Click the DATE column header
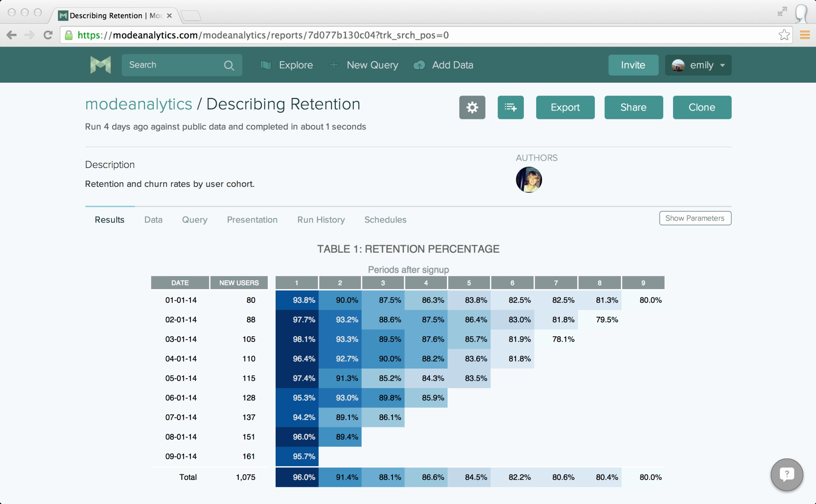 (180, 283)
